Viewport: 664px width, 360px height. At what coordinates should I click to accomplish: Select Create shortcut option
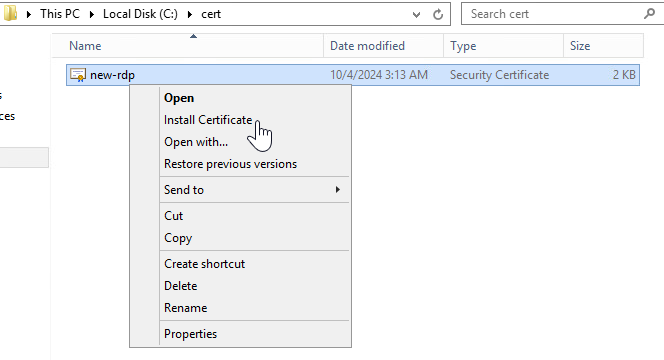(x=205, y=264)
